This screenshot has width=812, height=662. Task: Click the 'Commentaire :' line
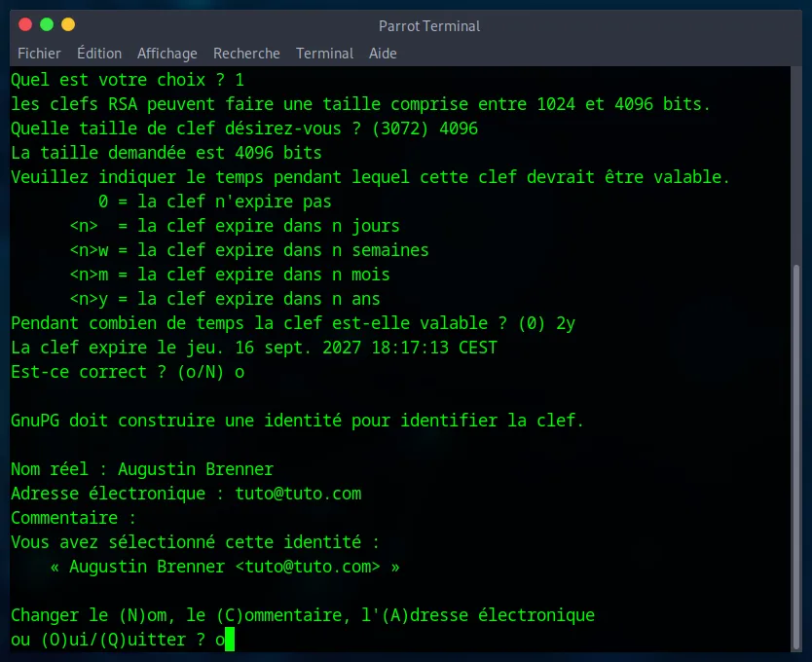click(x=74, y=518)
